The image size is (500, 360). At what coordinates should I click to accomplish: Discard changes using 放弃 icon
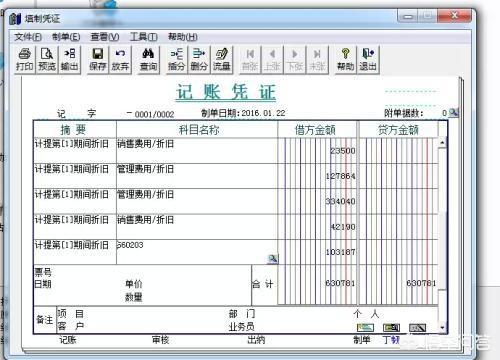120,60
